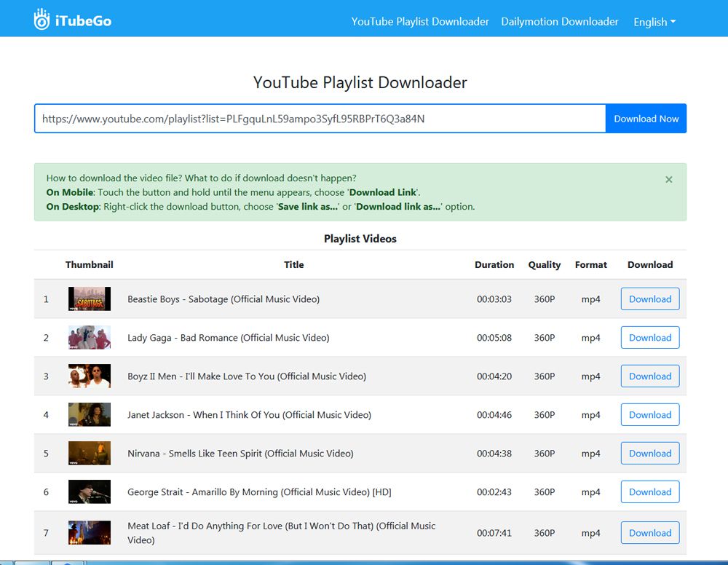The width and height of the screenshot is (728, 565).
Task: Click Janet Jackson thumbnail
Action: [x=90, y=414]
